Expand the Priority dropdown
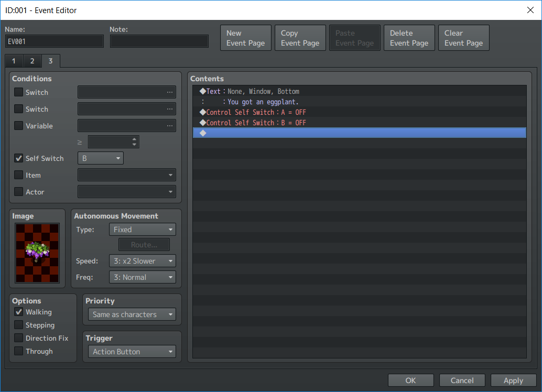Viewport: 542px width, 392px height. coord(132,314)
